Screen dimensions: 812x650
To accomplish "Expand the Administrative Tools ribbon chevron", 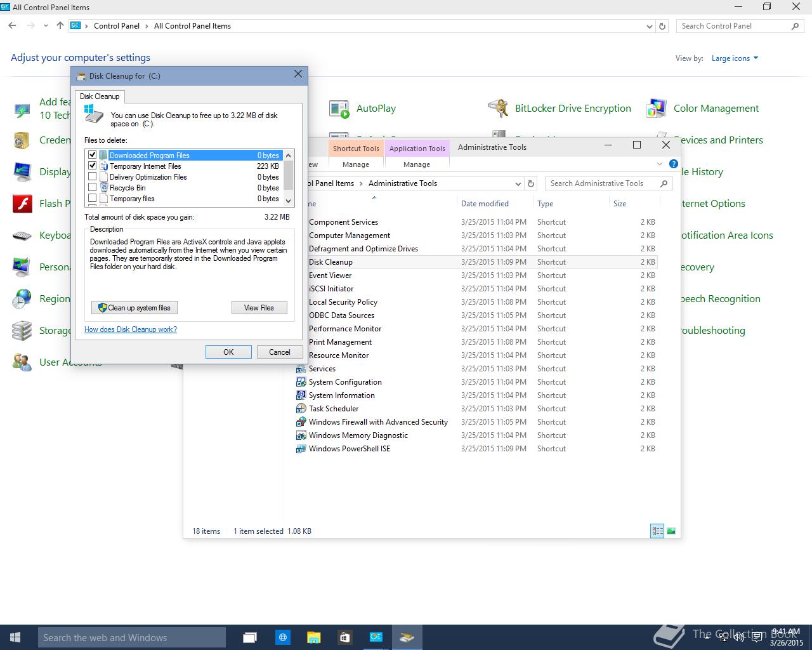I will 660,164.
